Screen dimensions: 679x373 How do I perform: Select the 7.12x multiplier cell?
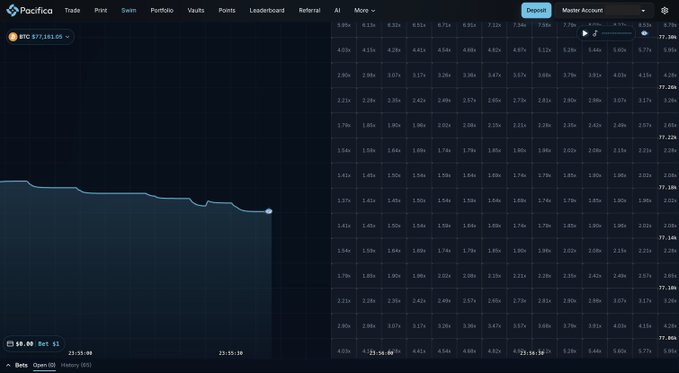click(494, 25)
